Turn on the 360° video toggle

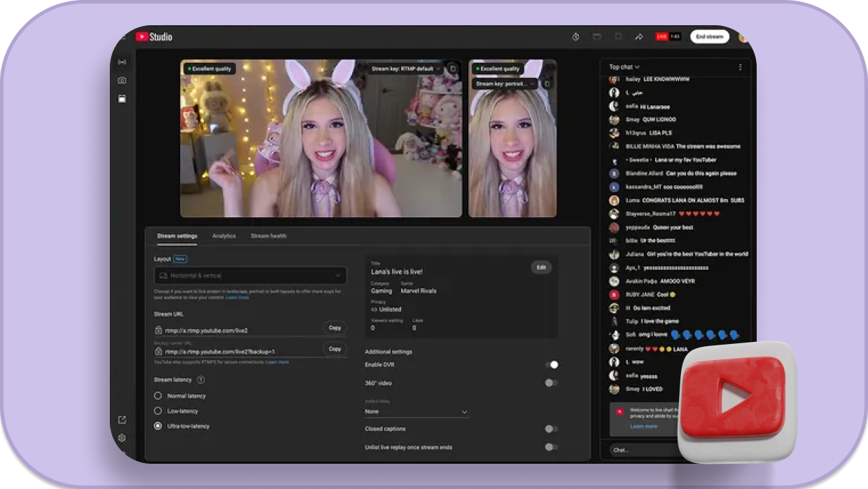tap(552, 383)
